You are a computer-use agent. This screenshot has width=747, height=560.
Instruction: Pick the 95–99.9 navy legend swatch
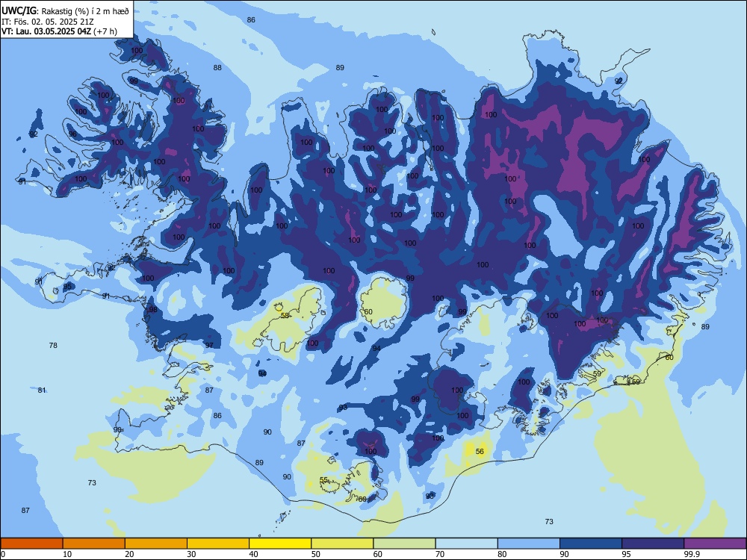[653, 544]
